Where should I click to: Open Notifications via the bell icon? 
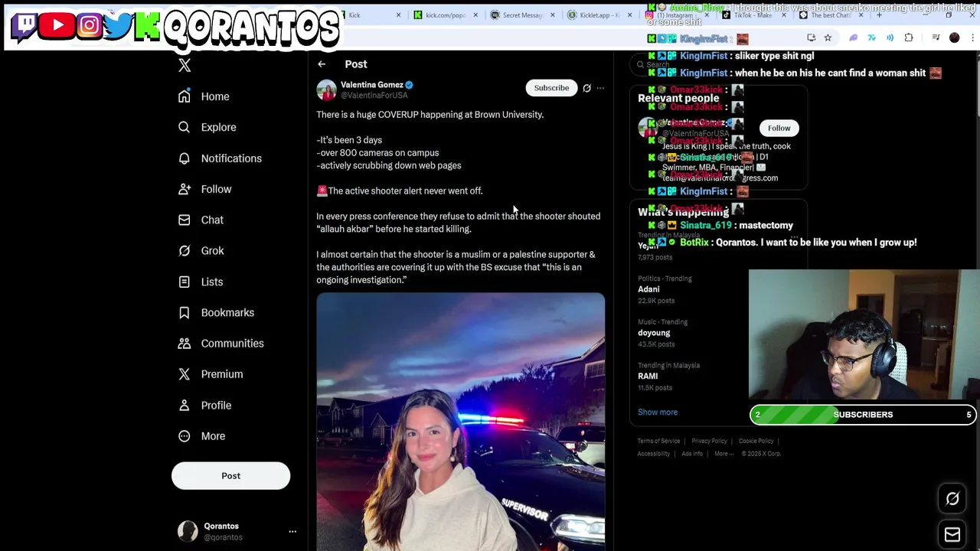pos(184,158)
